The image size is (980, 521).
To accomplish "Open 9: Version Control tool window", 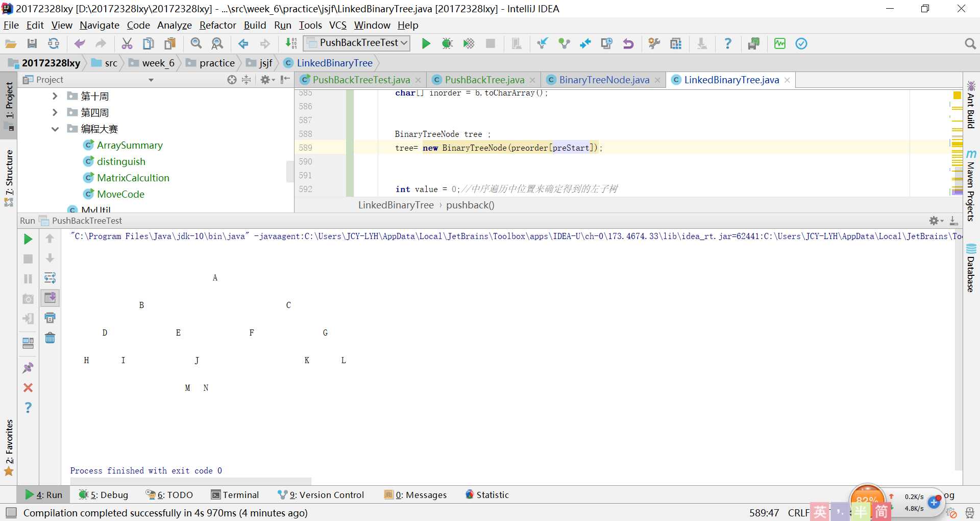I will (x=321, y=494).
